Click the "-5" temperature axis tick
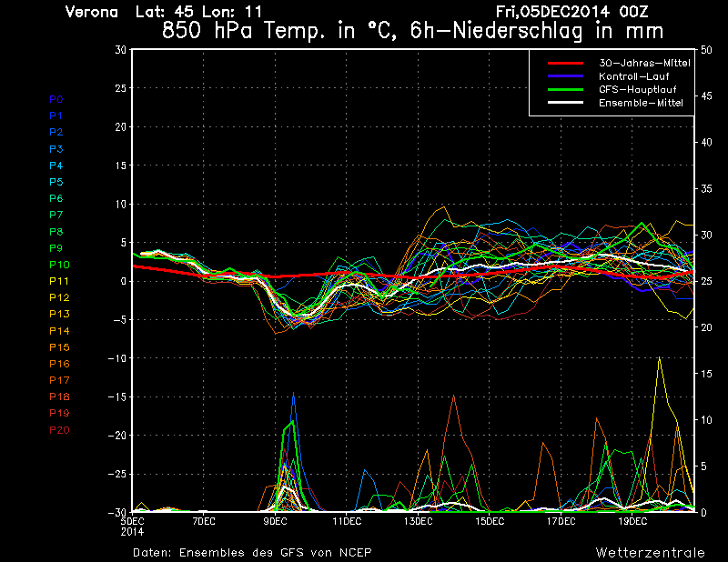Image resolution: width=728 pixels, height=562 pixels. tap(118, 320)
